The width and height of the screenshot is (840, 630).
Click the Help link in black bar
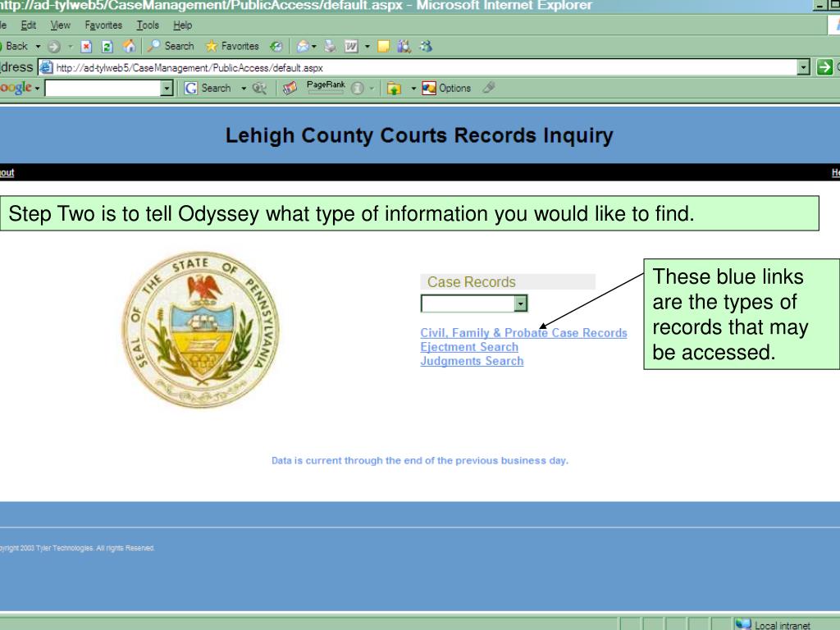(x=836, y=172)
